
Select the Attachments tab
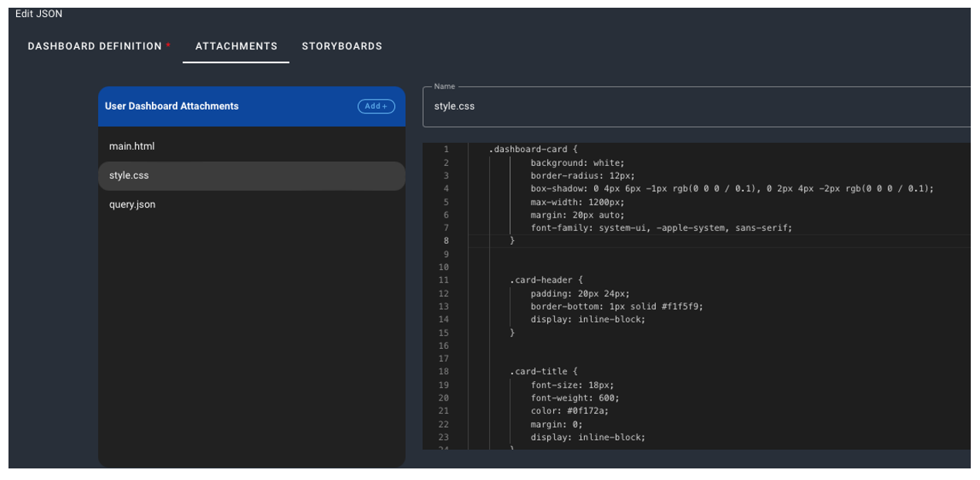(236, 46)
